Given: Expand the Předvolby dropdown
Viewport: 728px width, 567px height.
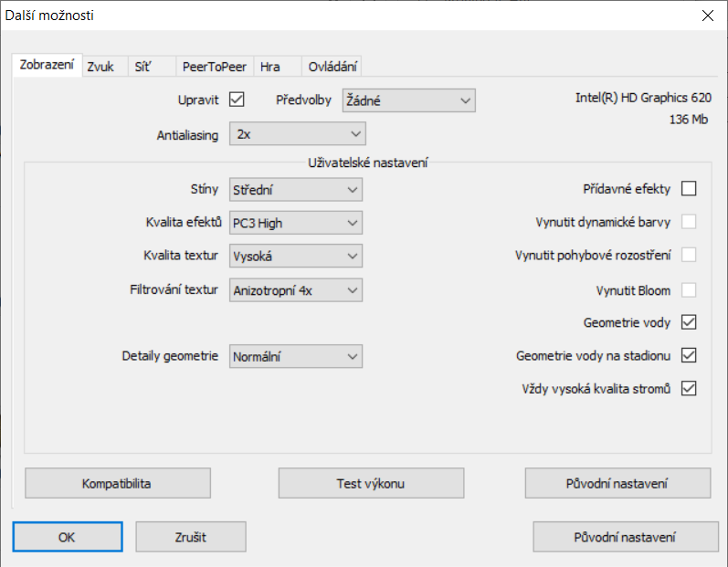Looking at the screenshot, I should (408, 100).
